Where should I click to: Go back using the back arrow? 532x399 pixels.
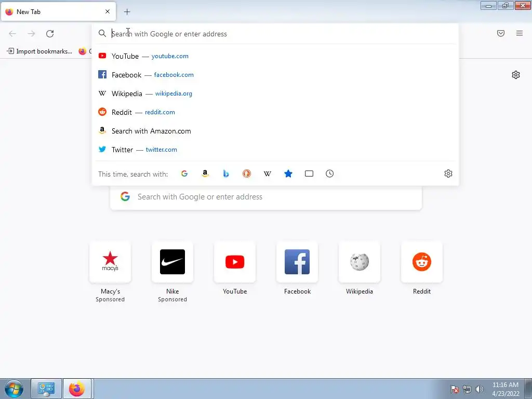tap(12, 34)
